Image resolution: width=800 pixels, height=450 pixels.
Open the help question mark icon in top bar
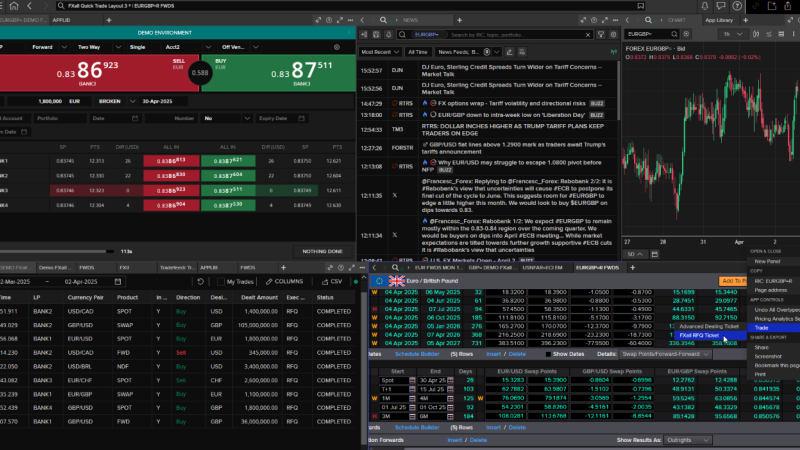pos(737,6)
